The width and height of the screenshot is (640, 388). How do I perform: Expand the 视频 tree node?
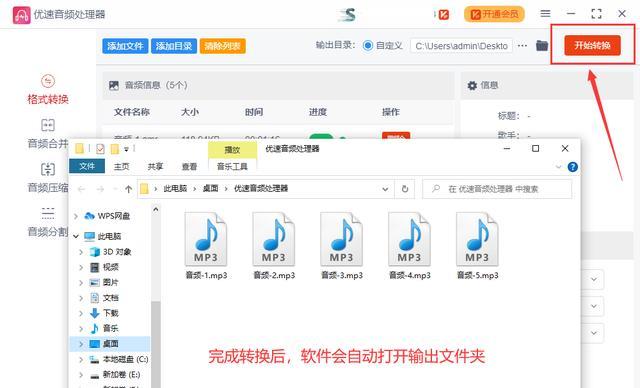(x=81, y=268)
